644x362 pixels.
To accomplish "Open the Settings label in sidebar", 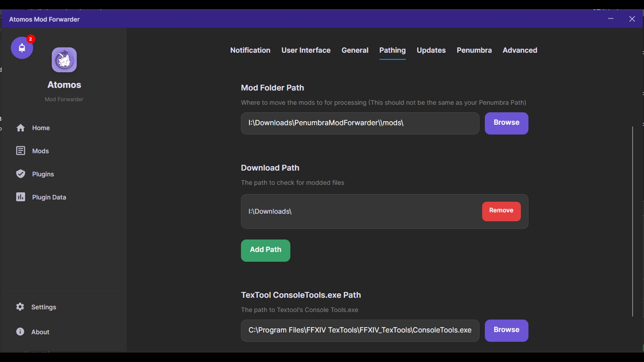I will click(x=44, y=307).
